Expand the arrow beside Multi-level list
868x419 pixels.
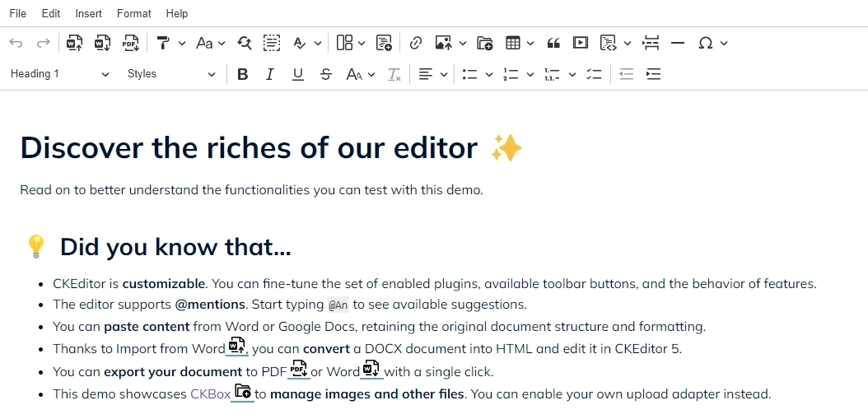pos(572,74)
